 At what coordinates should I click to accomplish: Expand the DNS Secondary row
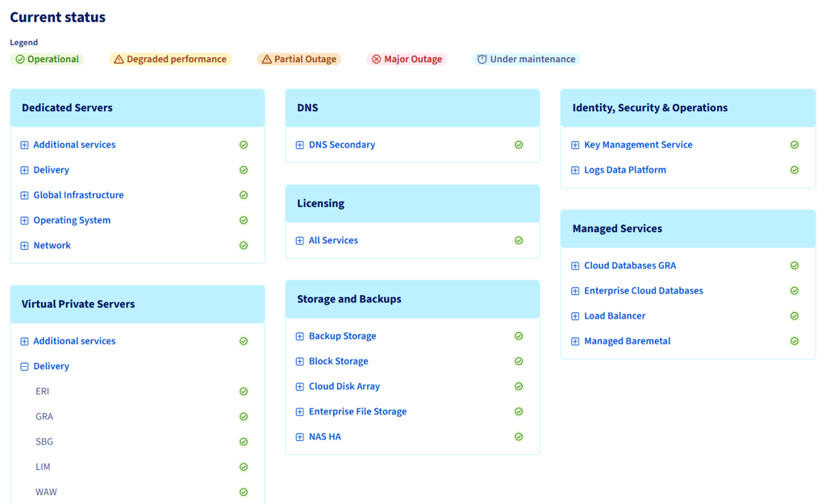click(300, 145)
